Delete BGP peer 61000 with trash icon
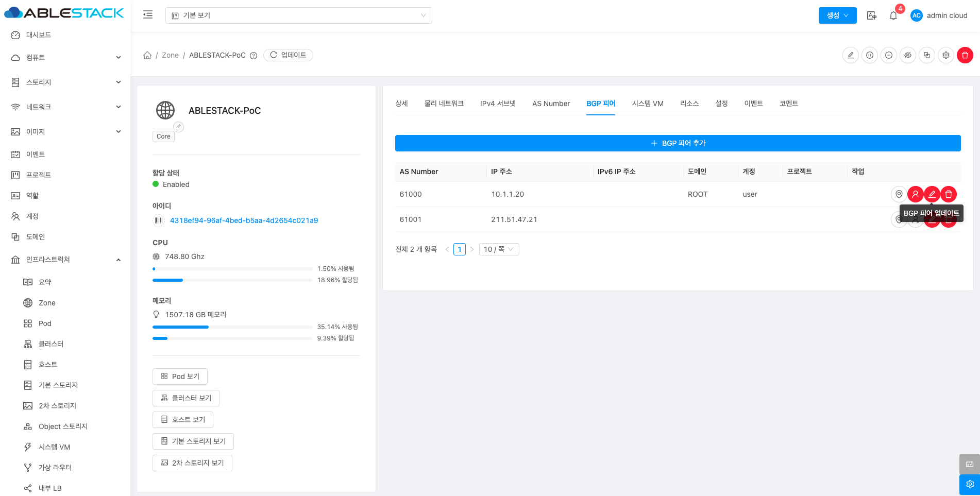Image resolution: width=980 pixels, height=496 pixels. coord(948,194)
